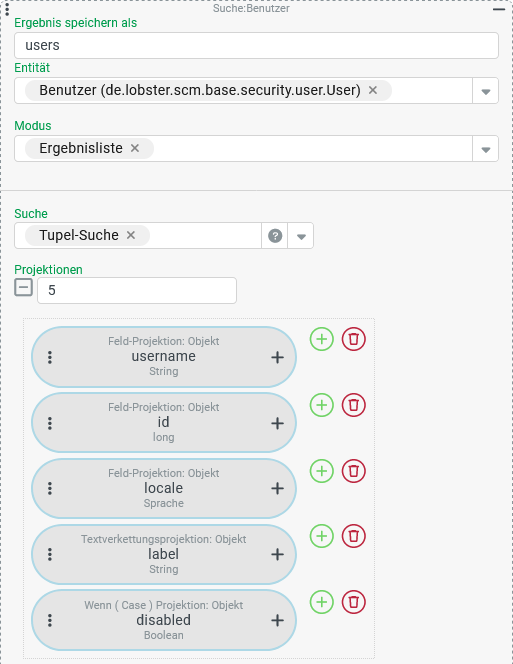Image resolution: width=513 pixels, height=664 pixels.
Task: Delete the label projection
Action: click(354, 536)
